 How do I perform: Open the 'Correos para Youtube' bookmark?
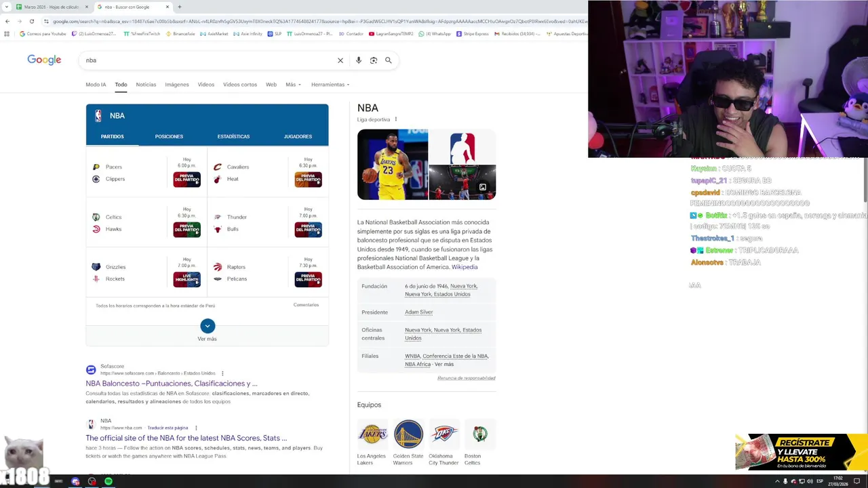click(43, 34)
